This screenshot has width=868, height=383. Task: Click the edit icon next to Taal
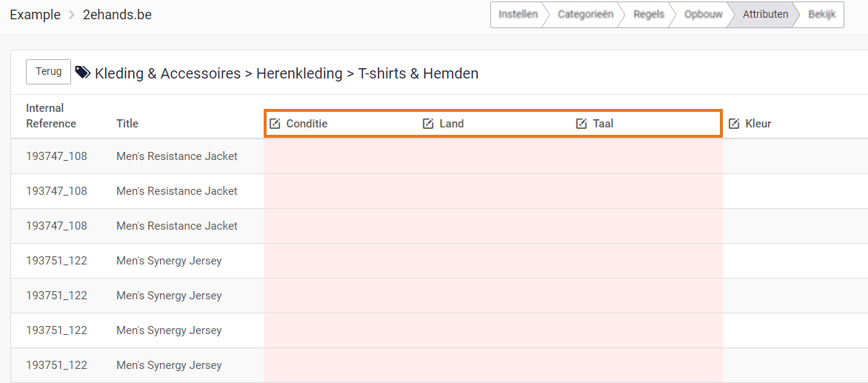point(581,124)
